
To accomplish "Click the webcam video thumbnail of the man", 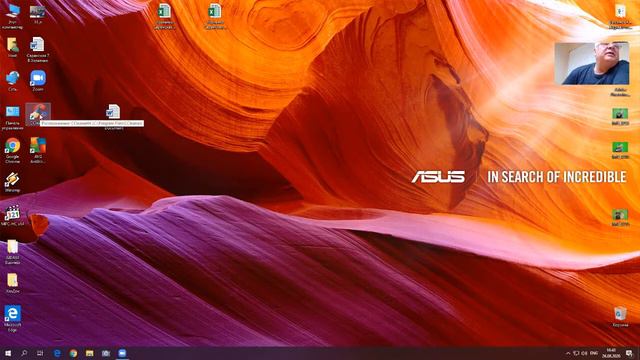I will [x=592, y=63].
